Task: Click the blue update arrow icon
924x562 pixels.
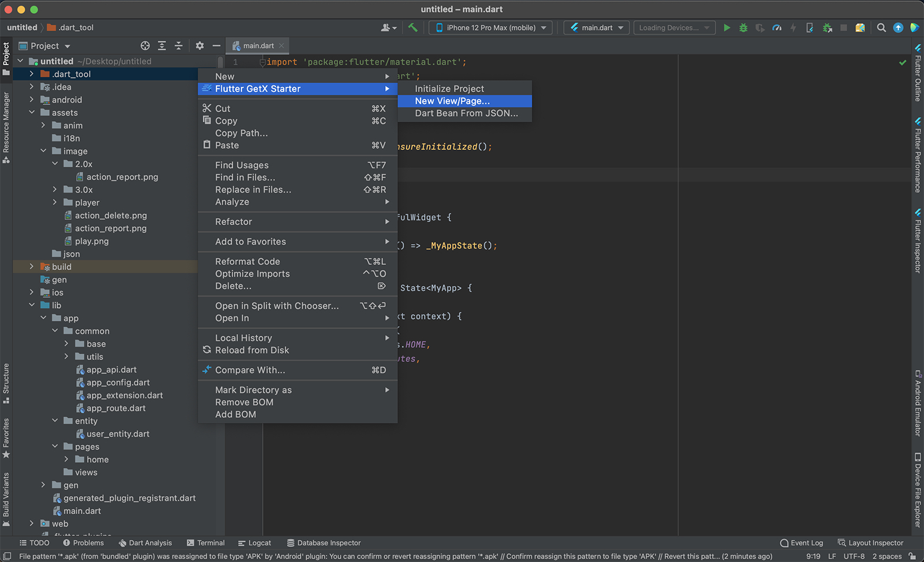Action: [898, 27]
